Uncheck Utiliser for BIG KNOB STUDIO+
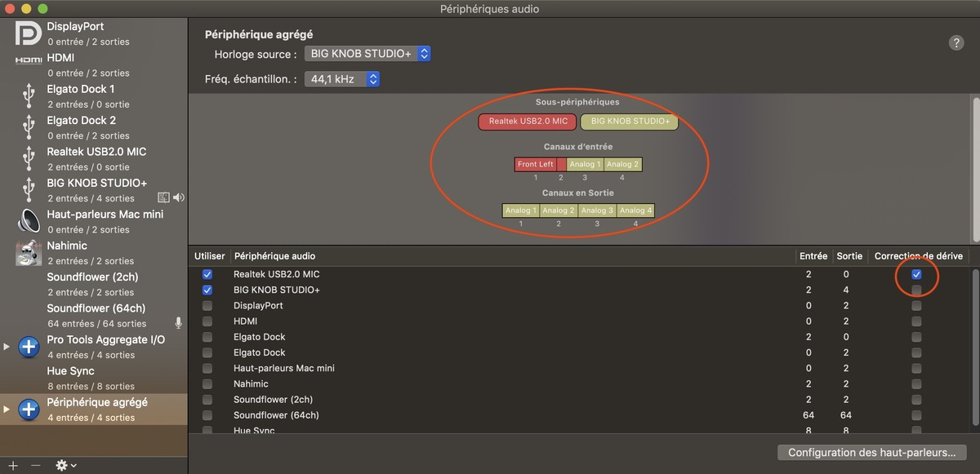 207,290
